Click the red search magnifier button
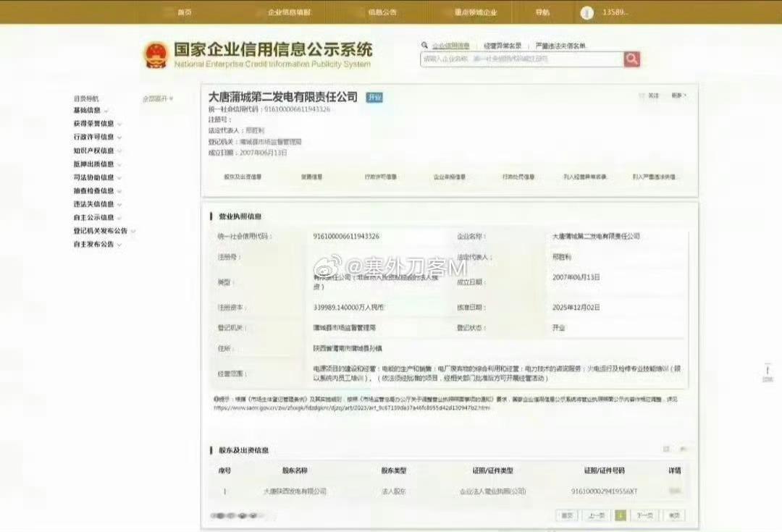The width and height of the screenshot is (782, 532). (x=632, y=59)
